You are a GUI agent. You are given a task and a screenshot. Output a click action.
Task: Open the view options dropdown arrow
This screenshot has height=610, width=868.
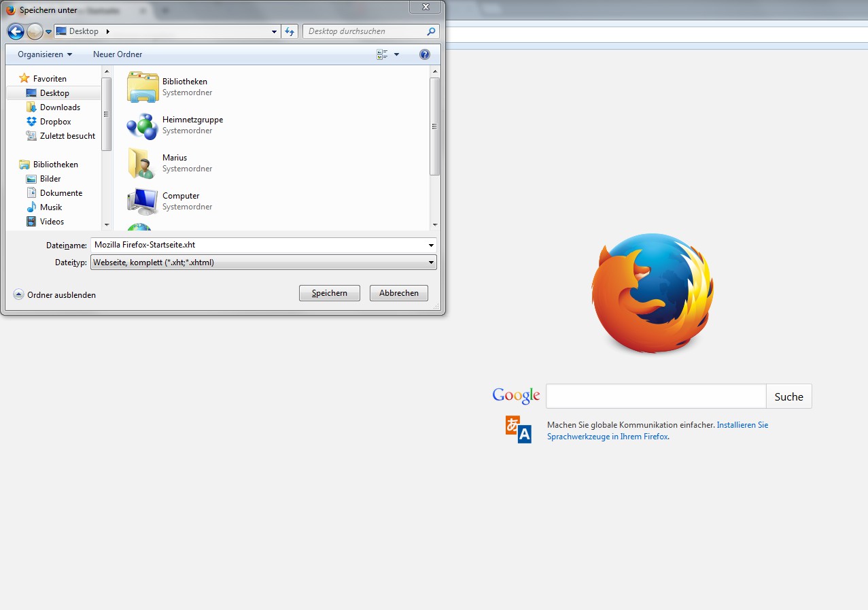(x=397, y=54)
